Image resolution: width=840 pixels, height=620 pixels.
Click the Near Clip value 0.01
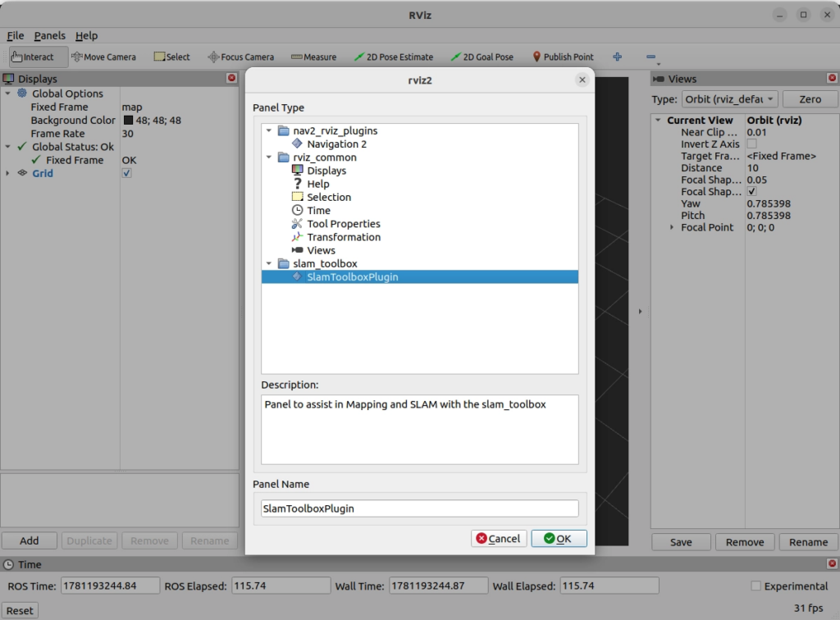point(756,132)
